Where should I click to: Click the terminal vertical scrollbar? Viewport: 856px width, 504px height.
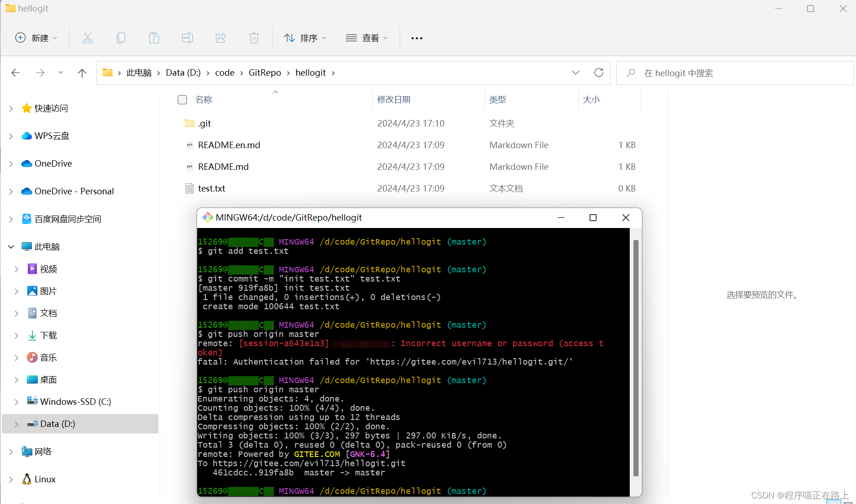click(x=636, y=358)
